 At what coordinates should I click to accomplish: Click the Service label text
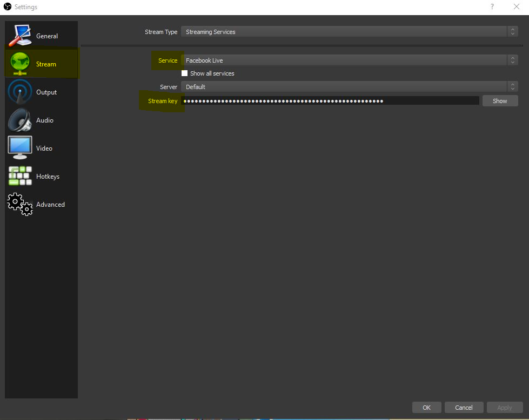168,60
